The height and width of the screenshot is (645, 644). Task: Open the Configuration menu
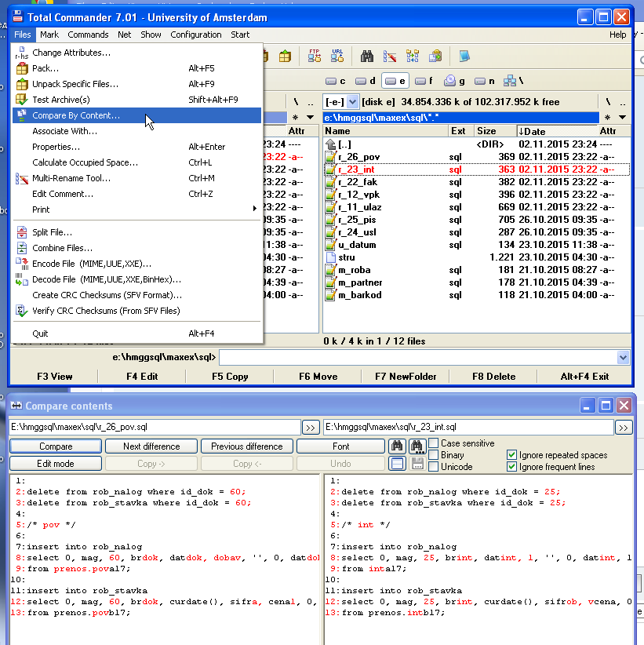pos(196,35)
